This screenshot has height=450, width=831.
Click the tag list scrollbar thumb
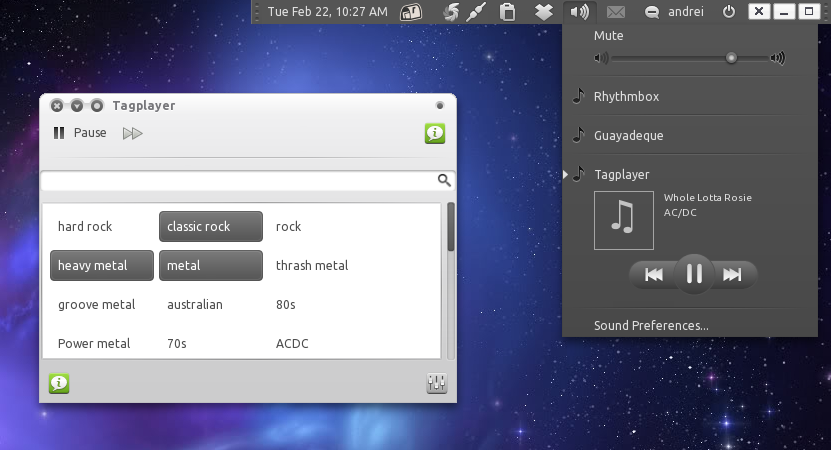(450, 227)
